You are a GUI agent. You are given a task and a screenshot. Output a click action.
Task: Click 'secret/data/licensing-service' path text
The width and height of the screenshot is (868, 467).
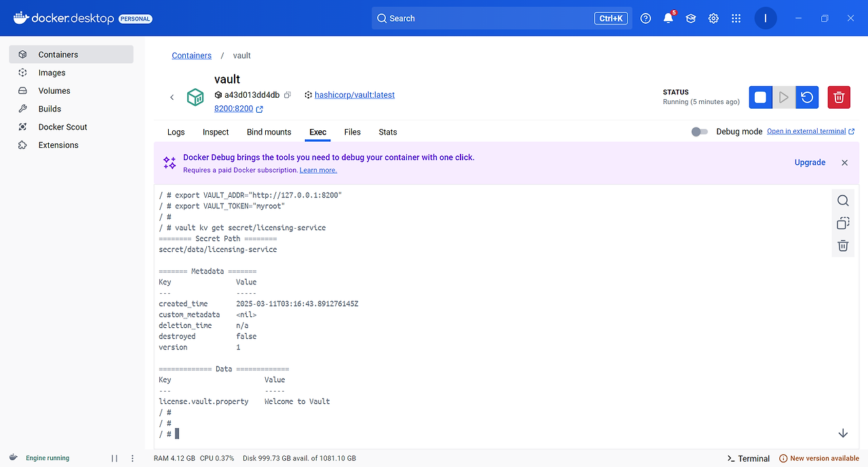coord(218,249)
